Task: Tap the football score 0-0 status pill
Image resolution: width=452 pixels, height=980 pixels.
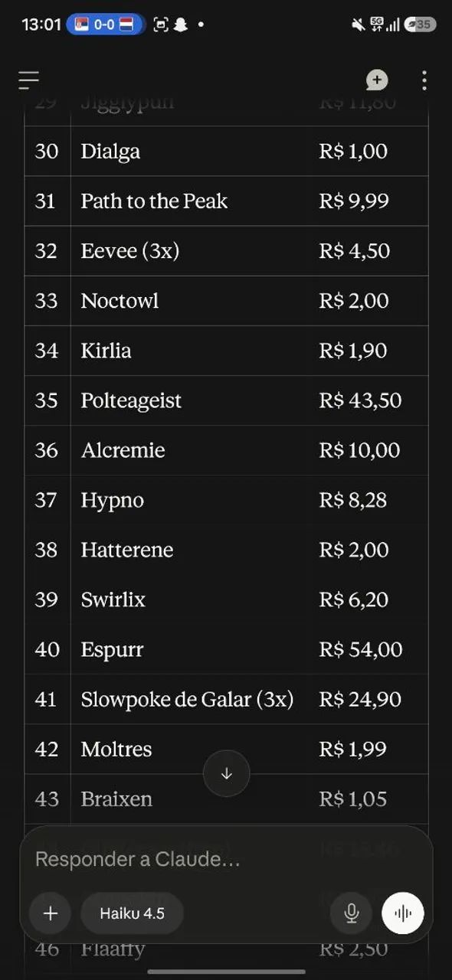Action: click(105, 24)
